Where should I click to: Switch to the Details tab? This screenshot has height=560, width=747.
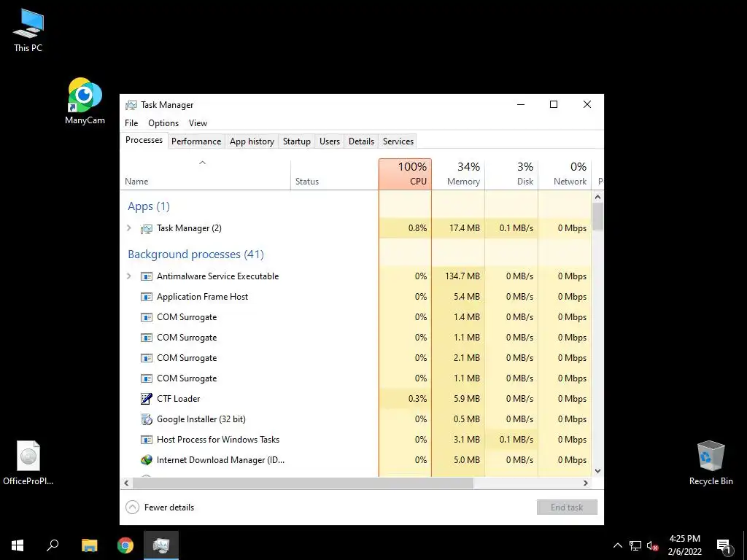pos(361,141)
